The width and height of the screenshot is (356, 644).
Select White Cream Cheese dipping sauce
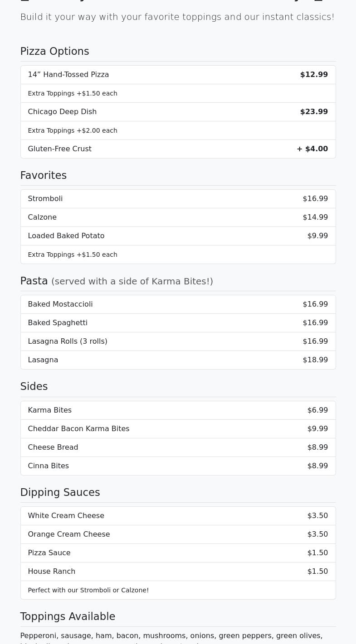[66, 516]
